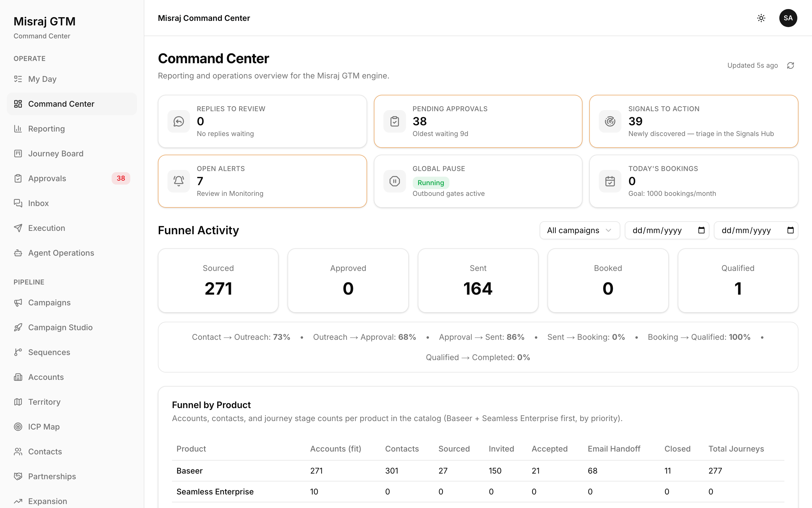The image size is (812, 508).
Task: Click the Contacts people icon
Action: 18,452
